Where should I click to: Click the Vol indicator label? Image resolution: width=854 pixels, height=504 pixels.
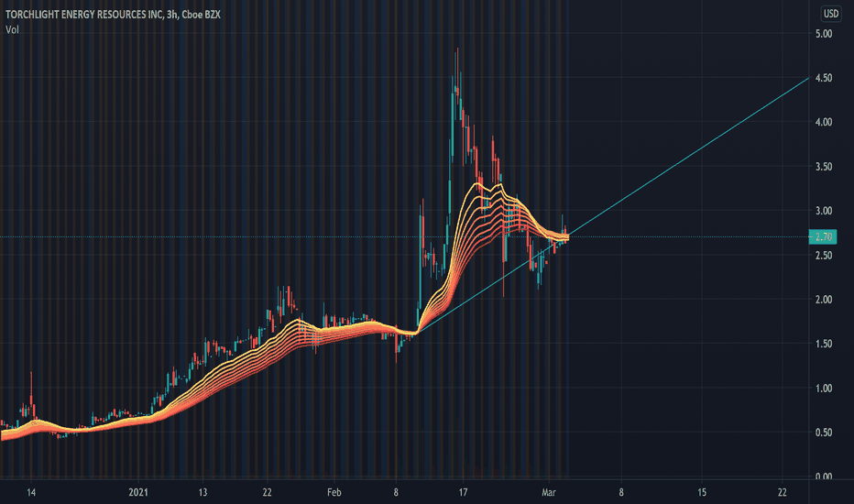(12, 30)
